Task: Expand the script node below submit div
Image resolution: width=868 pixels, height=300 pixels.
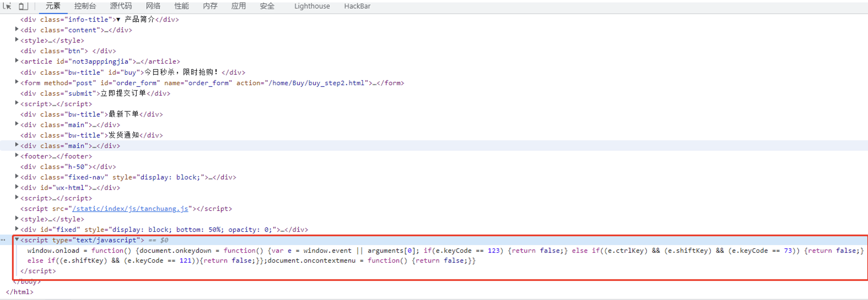Action: pos(17,103)
